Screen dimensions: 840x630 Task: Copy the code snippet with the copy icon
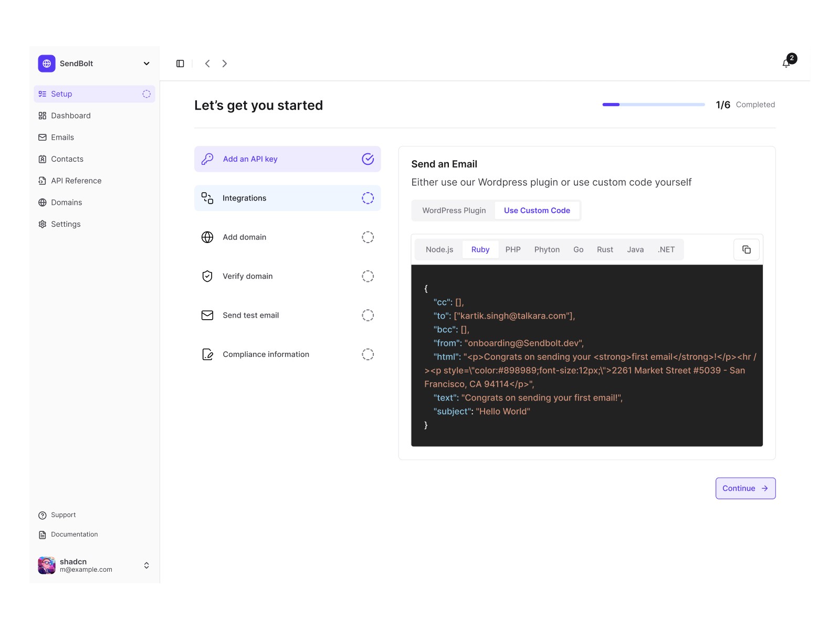pyautogui.click(x=746, y=249)
